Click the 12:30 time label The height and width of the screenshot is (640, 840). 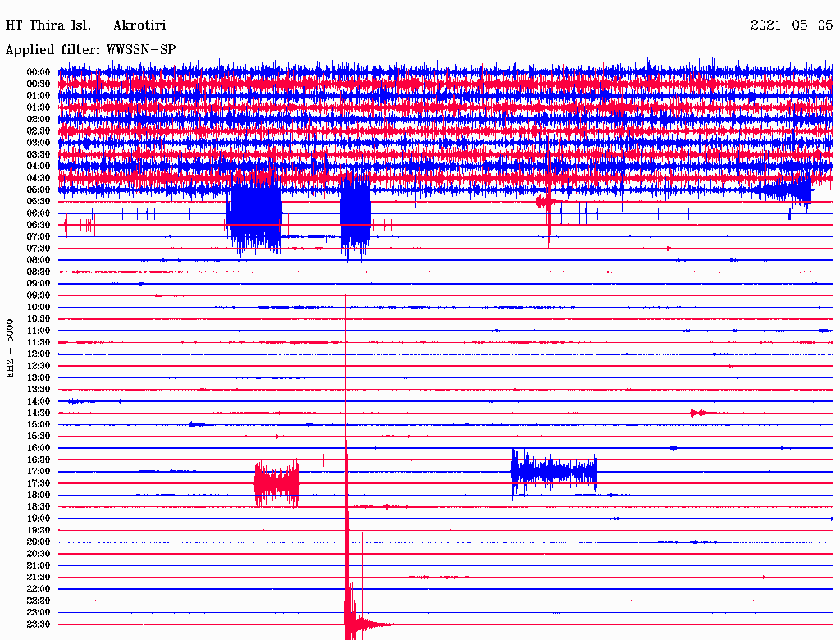(x=39, y=366)
